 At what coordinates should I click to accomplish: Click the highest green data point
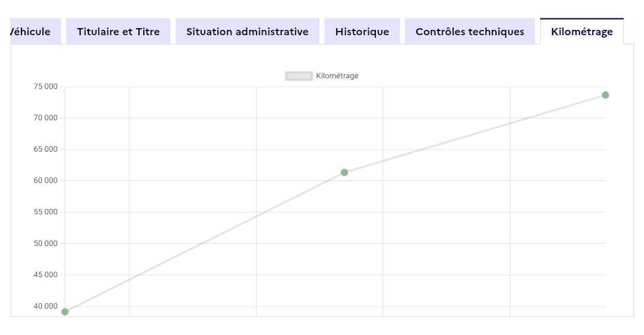(605, 95)
